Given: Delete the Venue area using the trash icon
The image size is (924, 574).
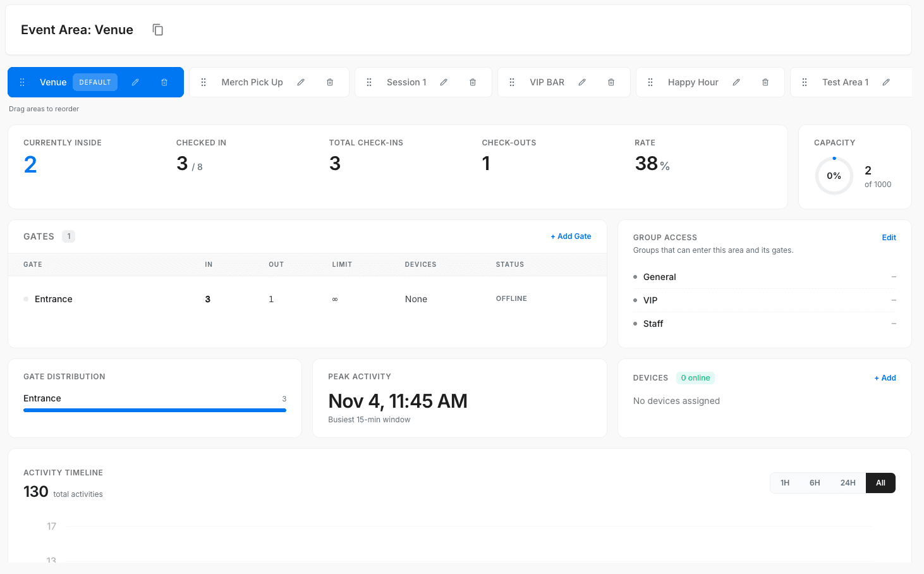Looking at the screenshot, I should point(164,82).
